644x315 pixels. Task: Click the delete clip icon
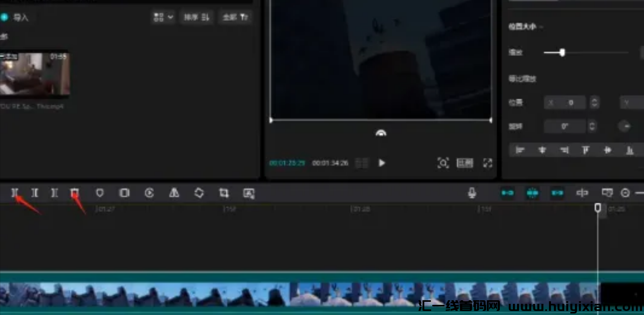click(75, 193)
